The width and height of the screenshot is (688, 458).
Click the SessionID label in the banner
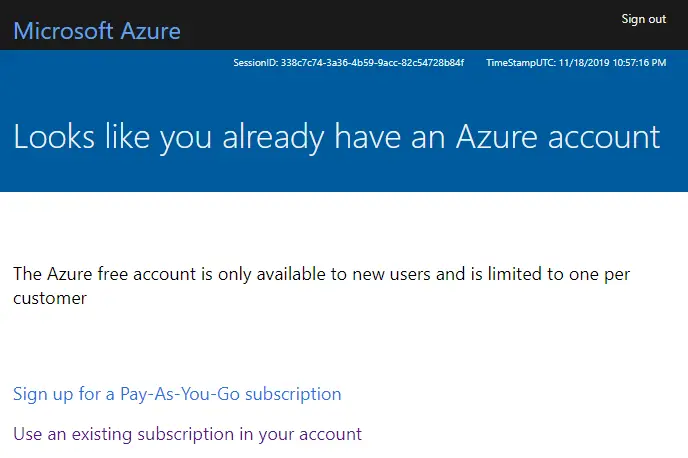pos(255,63)
